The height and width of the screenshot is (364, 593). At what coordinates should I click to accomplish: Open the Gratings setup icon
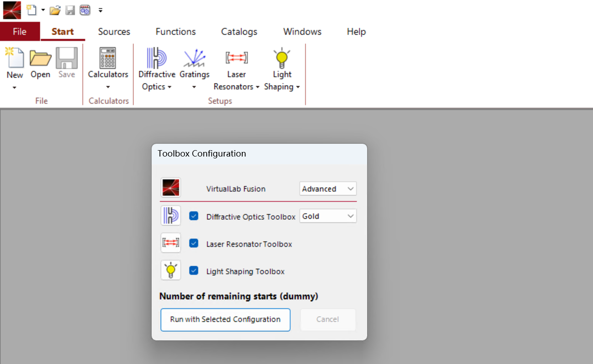coord(194,58)
